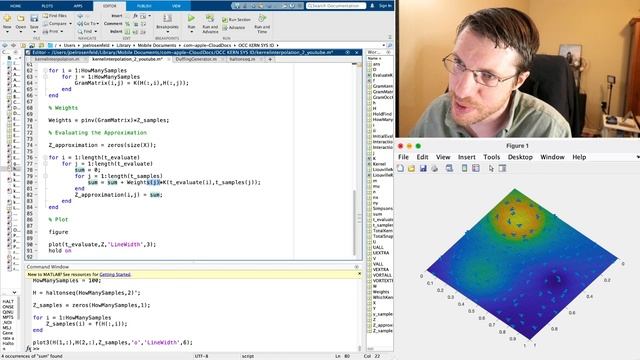Open the File menu in Figure 1
Image resolution: width=640 pixels, height=360 pixels.
(403, 157)
